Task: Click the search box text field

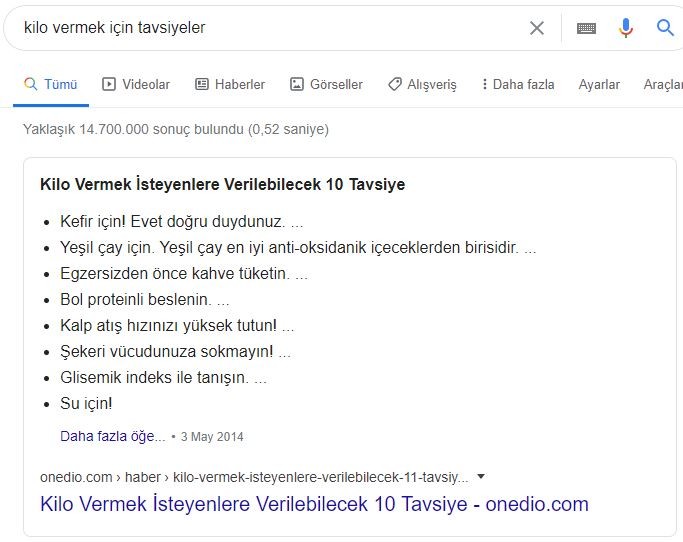Action: (270, 28)
